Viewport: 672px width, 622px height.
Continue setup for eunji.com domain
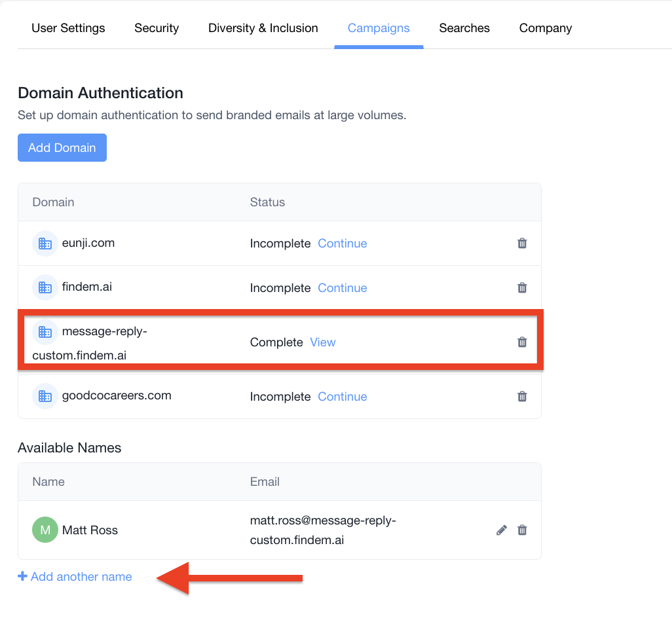tap(343, 244)
